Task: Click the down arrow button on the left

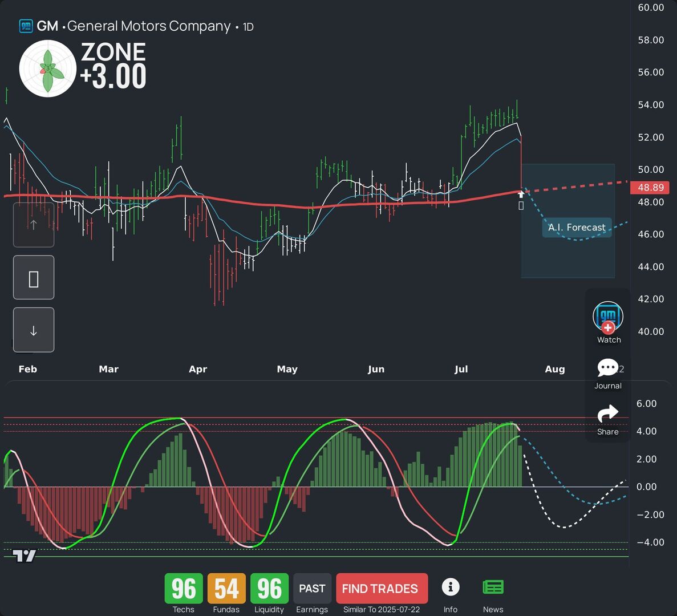Action: pos(34,330)
